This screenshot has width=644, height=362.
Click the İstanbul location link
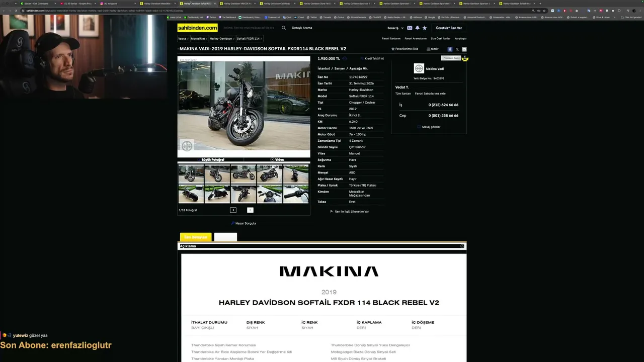coord(324,68)
